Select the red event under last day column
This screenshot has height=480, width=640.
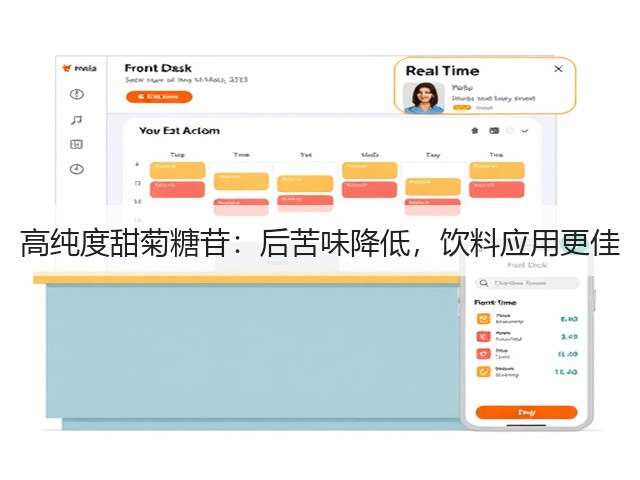(x=497, y=189)
